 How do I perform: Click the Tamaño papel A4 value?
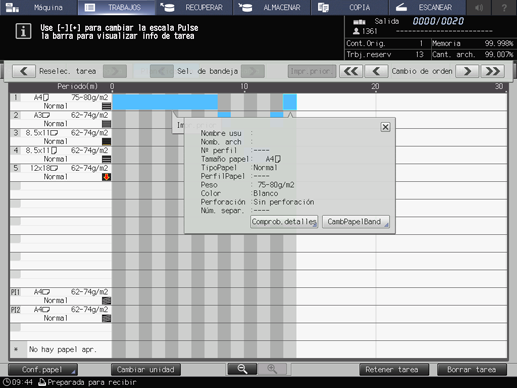[273, 159]
